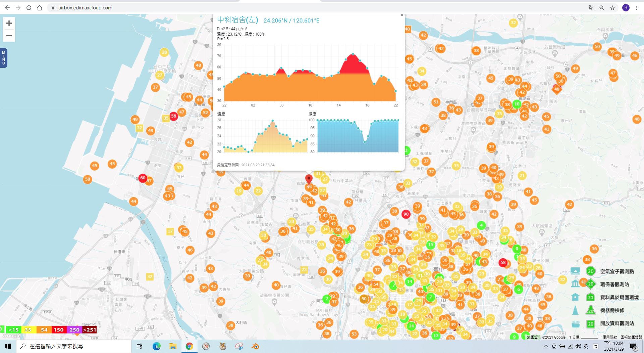644x353 pixels.
Task: Open the translate page icon
Action: [591, 8]
